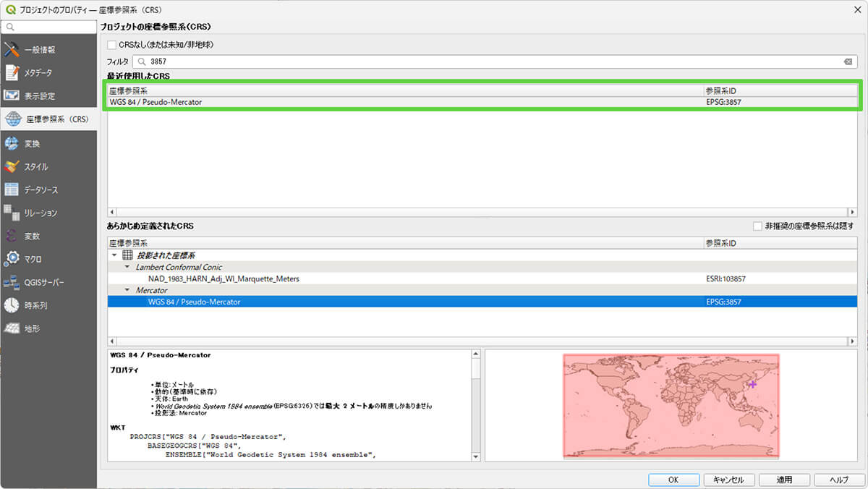This screenshot has width=868, height=489.
Task: Open the 変換 page
Action: coord(48,143)
